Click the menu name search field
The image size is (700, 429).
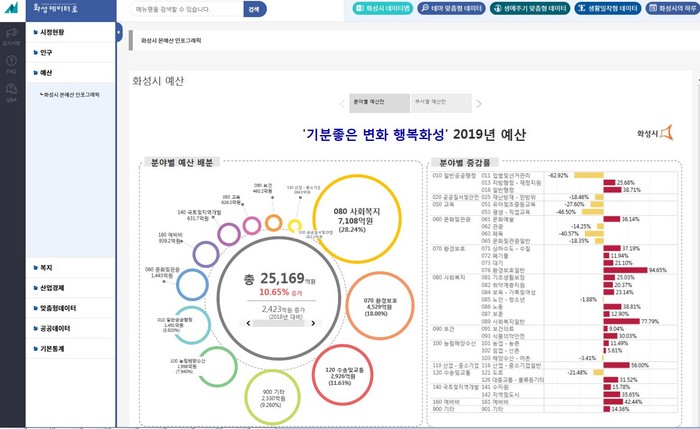185,9
